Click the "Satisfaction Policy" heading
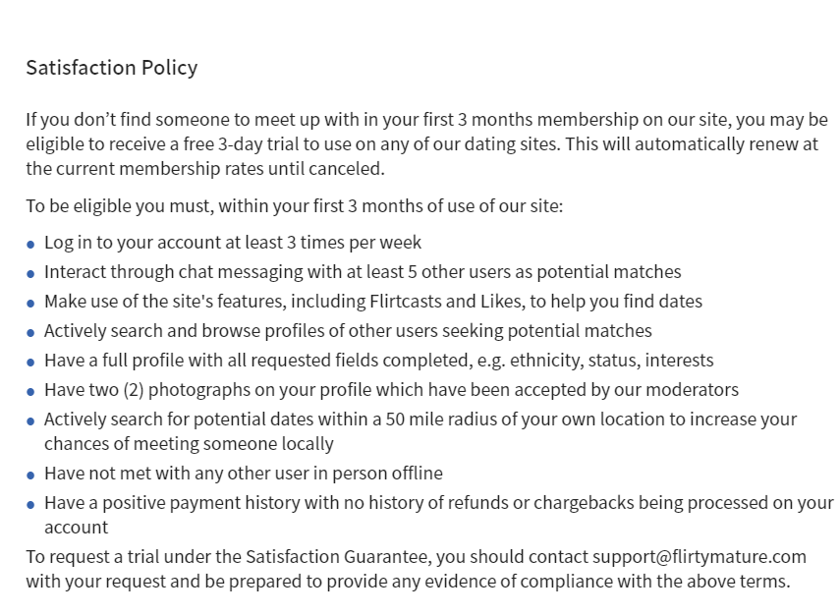The image size is (840, 616). tap(111, 68)
